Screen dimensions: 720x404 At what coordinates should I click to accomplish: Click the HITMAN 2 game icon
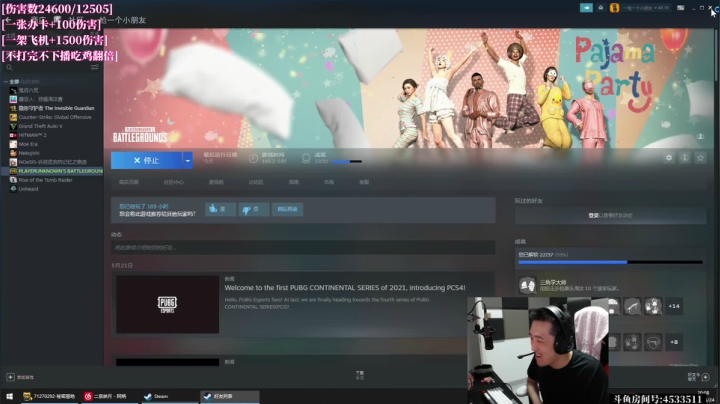13,135
